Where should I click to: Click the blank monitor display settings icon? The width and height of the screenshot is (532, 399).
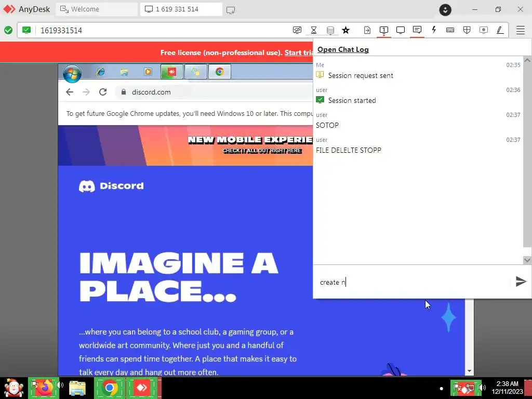click(401, 30)
